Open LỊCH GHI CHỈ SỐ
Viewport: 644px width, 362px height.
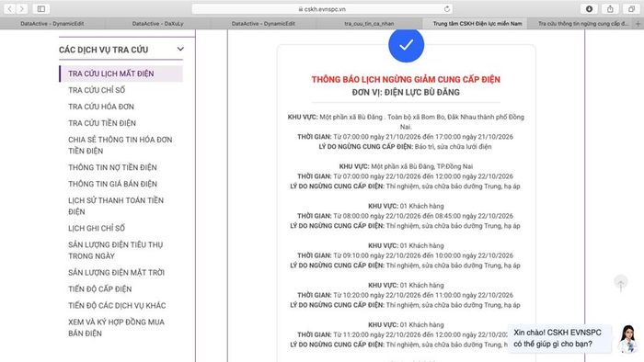[97, 228]
